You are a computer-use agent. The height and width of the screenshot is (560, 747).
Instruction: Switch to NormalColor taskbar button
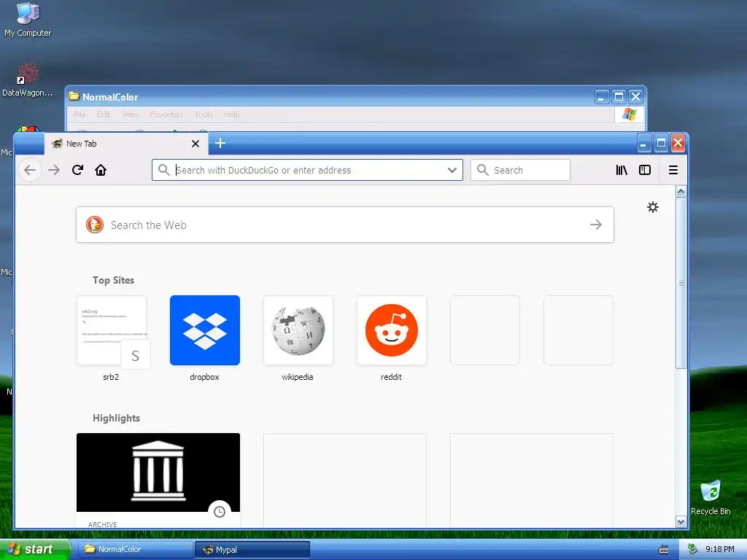135,549
